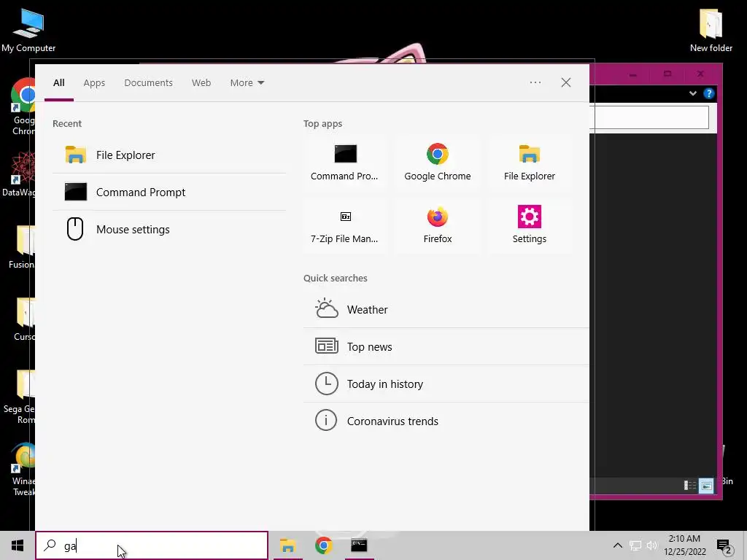This screenshot has height=560, width=747.
Task: Select Winaero Tweaker desktop shortcut
Action: [24, 469]
